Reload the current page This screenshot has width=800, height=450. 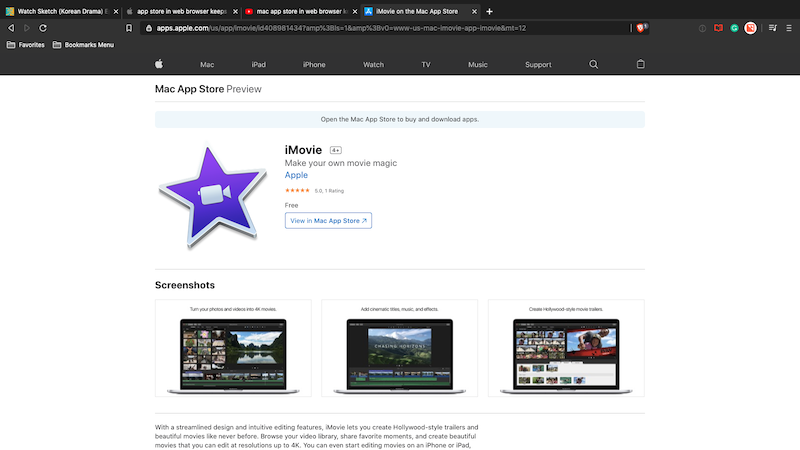click(x=43, y=28)
